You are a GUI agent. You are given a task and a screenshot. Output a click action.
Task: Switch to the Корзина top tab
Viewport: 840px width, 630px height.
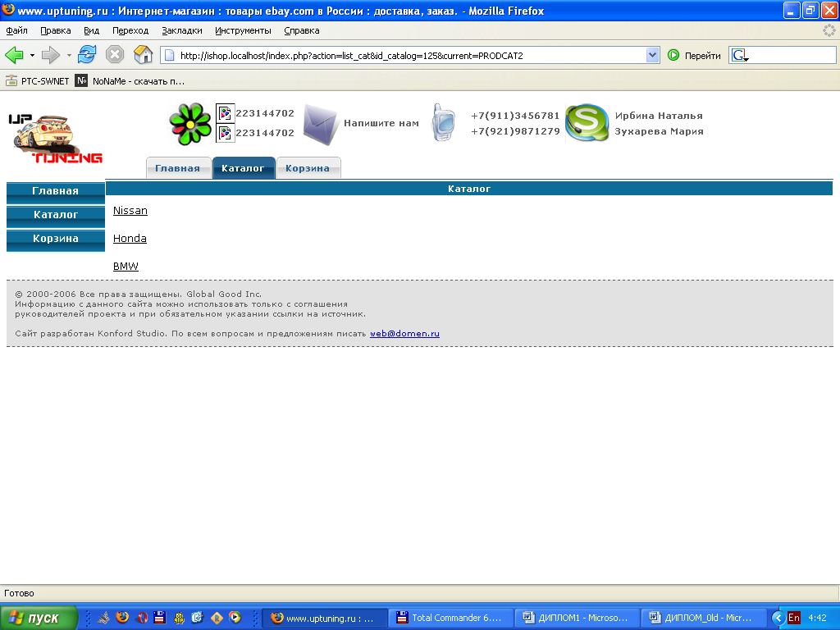point(308,167)
